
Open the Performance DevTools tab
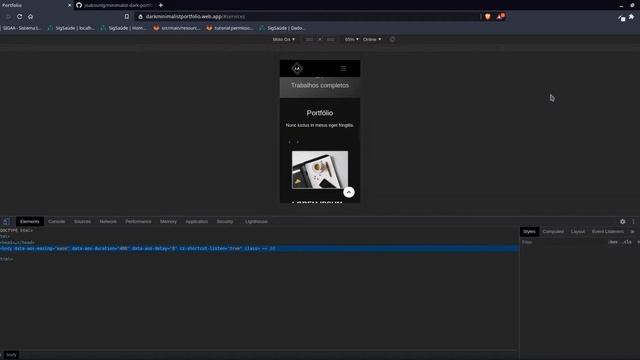coord(138,222)
